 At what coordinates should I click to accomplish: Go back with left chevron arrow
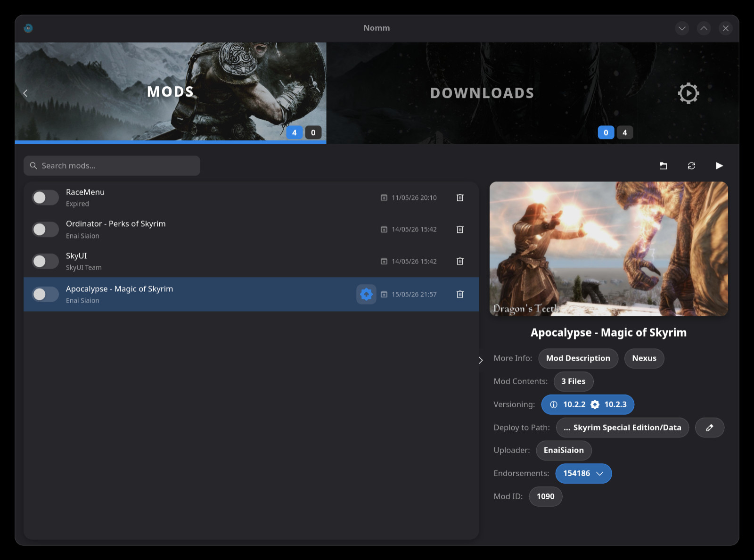click(25, 93)
